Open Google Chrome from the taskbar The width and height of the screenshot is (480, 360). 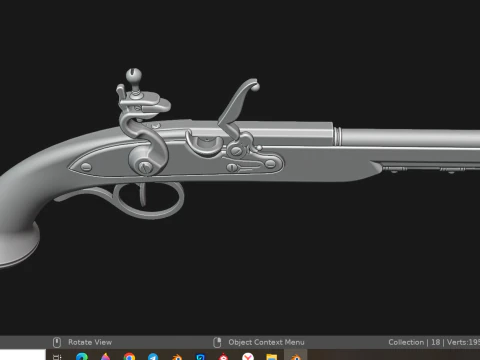pos(129,357)
